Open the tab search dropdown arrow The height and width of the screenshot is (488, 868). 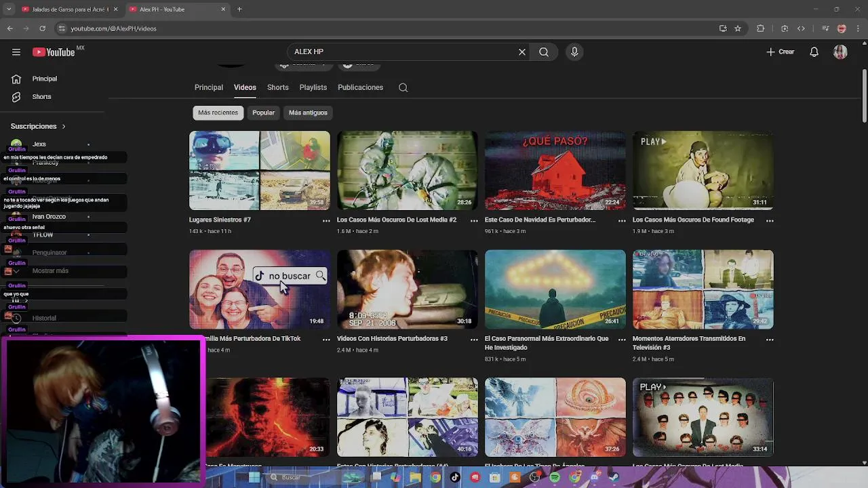[8, 9]
